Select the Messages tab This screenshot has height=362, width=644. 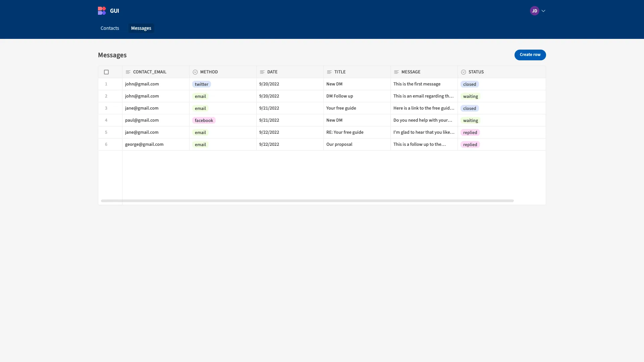[x=141, y=28]
